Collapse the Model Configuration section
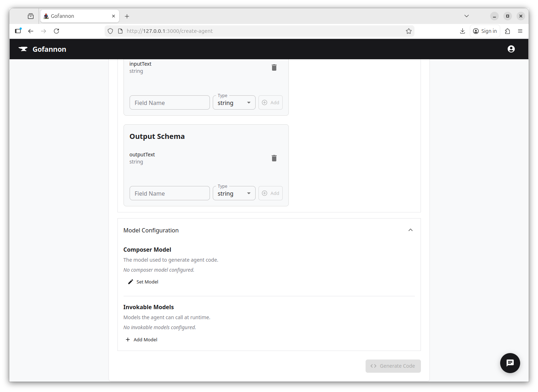Image resolution: width=538 pixels, height=392 pixels. coord(410,230)
